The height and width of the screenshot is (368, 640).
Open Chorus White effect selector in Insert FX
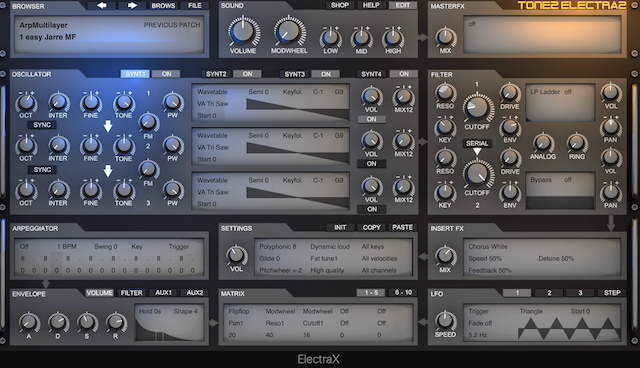coord(488,246)
